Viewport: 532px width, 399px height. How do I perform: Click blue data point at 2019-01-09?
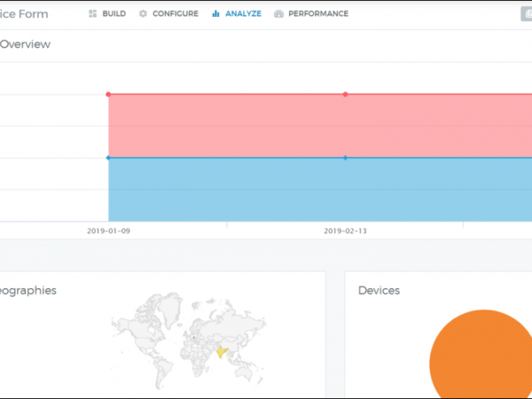tap(108, 158)
